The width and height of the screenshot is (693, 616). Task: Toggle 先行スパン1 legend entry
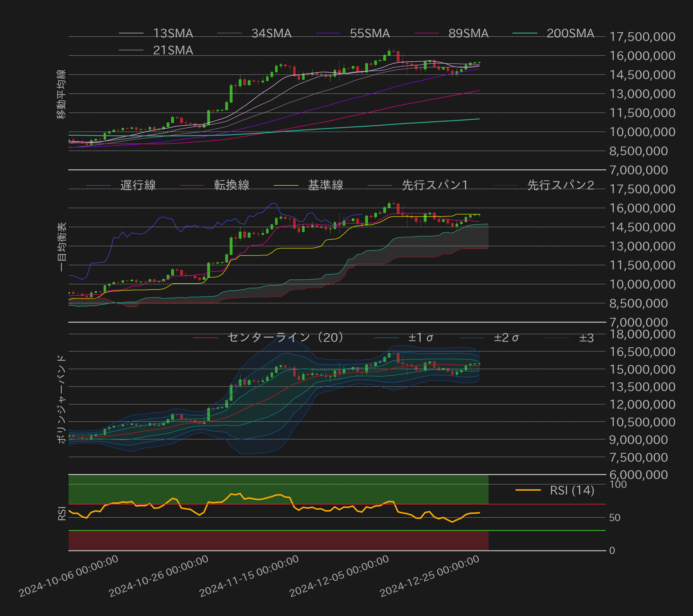click(x=435, y=185)
